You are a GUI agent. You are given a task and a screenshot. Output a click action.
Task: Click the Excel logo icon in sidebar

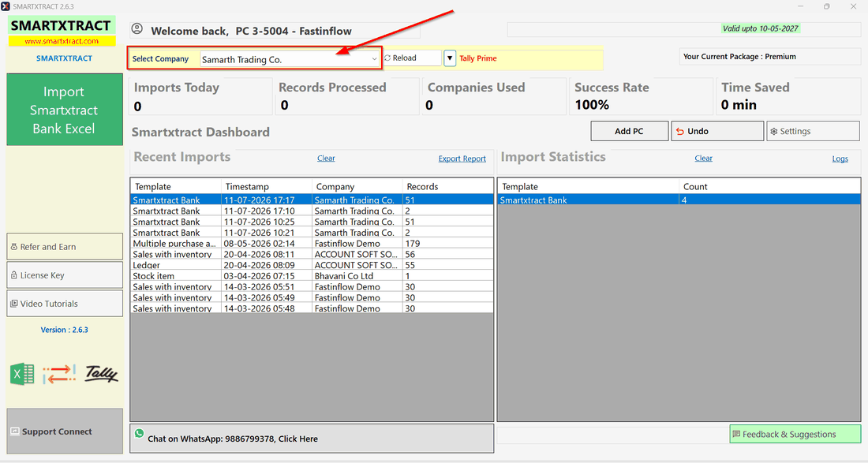point(22,375)
